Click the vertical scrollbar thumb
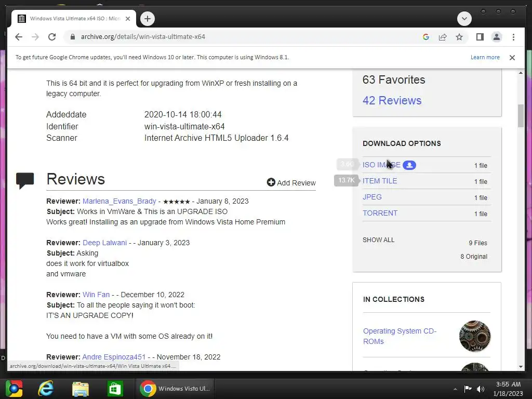 (521, 116)
